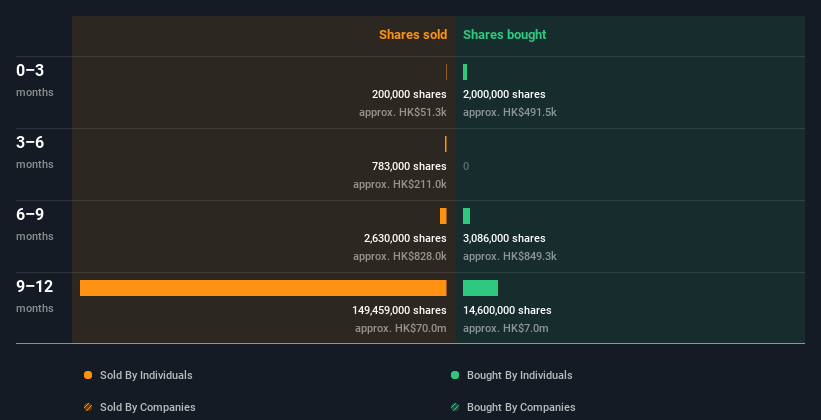
Task: Click the 6–9 months row label
Action: 35,224
